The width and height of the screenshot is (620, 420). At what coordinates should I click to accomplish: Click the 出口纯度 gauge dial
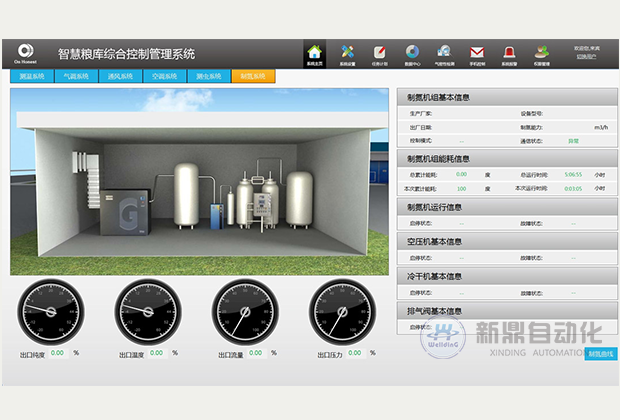click(x=51, y=312)
